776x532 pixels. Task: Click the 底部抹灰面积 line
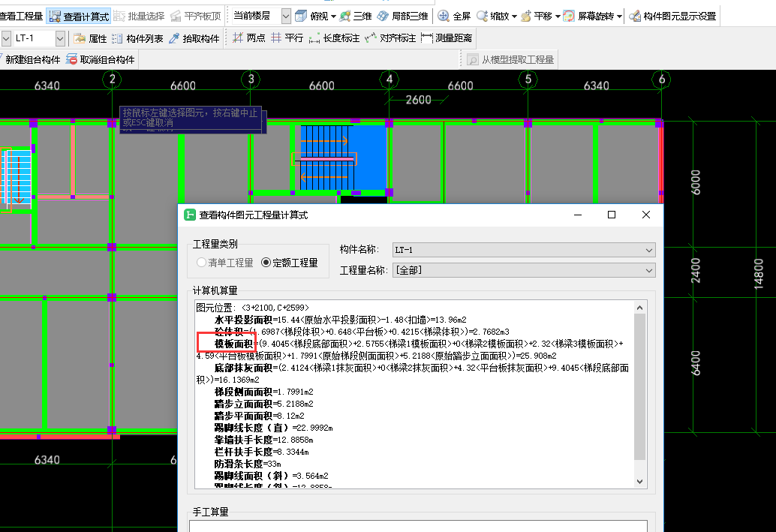tap(412, 374)
